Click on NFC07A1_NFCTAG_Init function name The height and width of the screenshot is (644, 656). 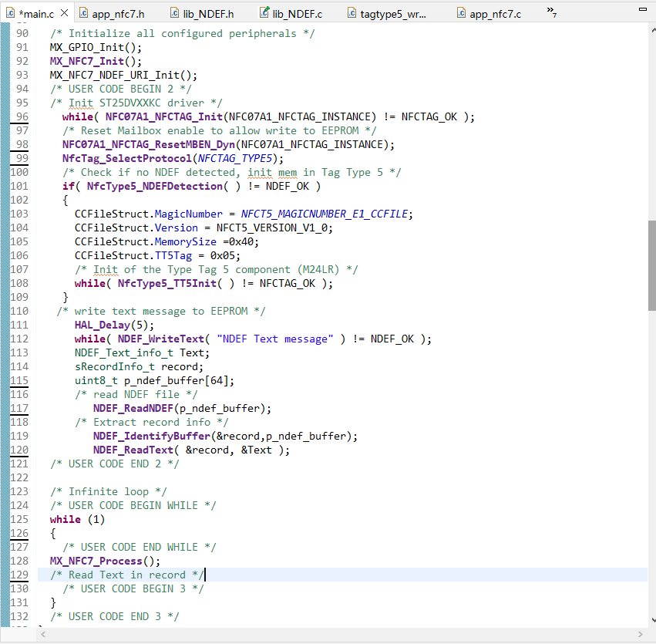(164, 116)
